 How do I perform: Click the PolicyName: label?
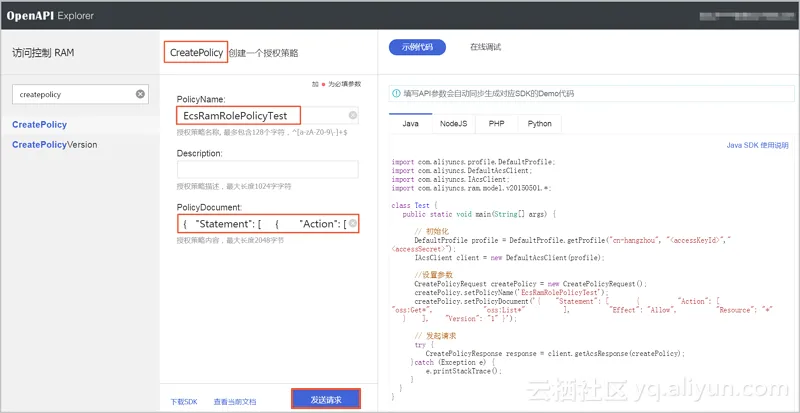click(x=201, y=99)
